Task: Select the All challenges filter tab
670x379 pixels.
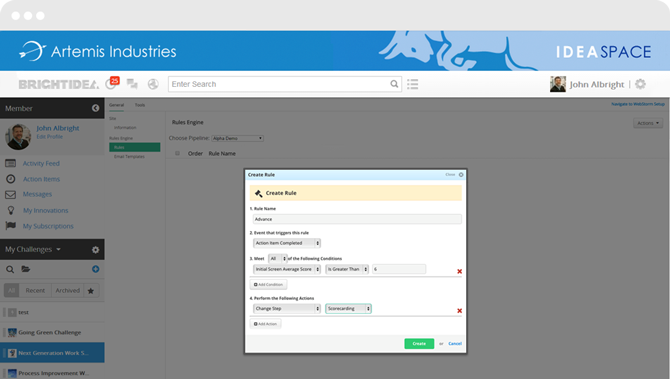Action: [x=12, y=291]
